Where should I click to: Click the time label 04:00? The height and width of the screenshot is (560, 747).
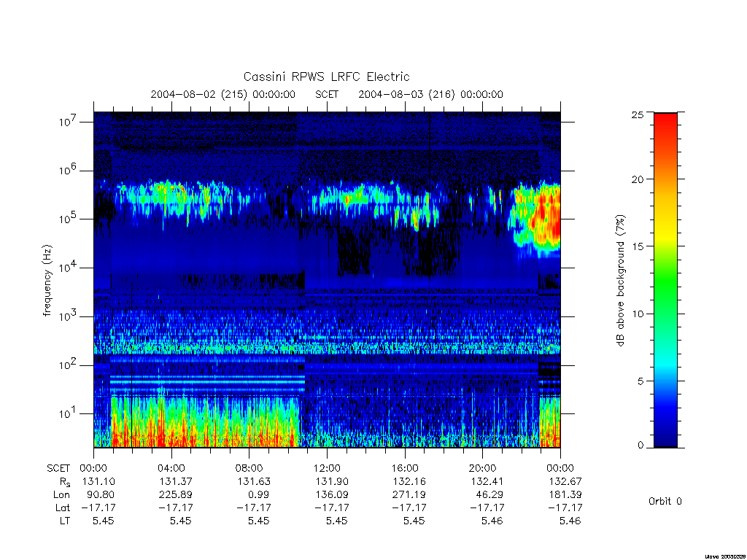pos(171,468)
